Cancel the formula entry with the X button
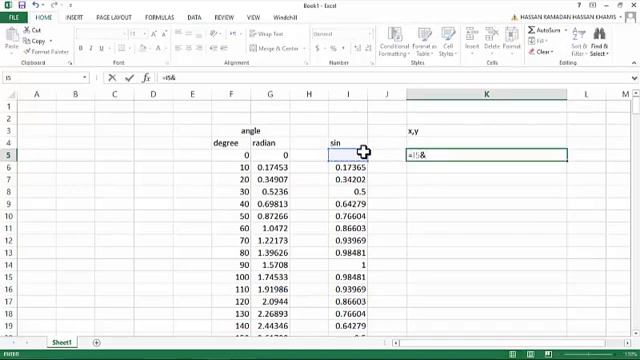The height and width of the screenshot is (360, 640). click(x=112, y=78)
